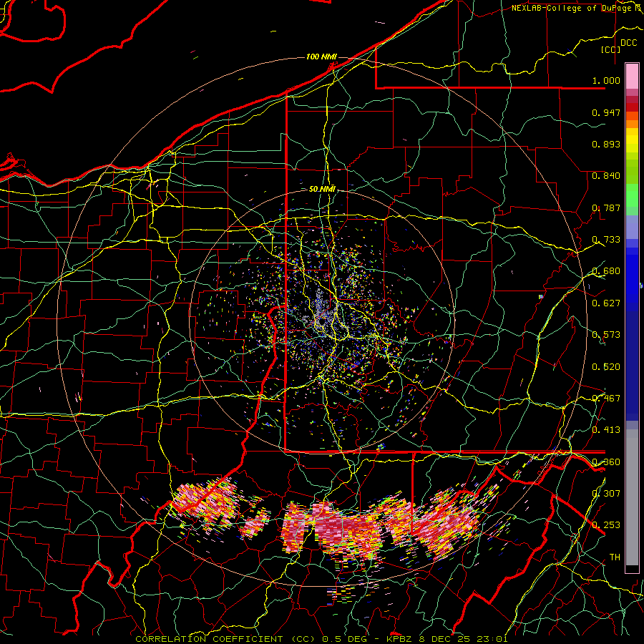The height and width of the screenshot is (644, 644).
Task: Select the 0.307 legend value
Action: [x=606, y=494]
